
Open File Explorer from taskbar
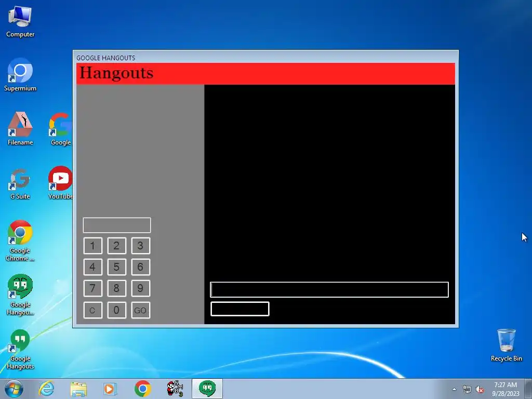[78, 389]
